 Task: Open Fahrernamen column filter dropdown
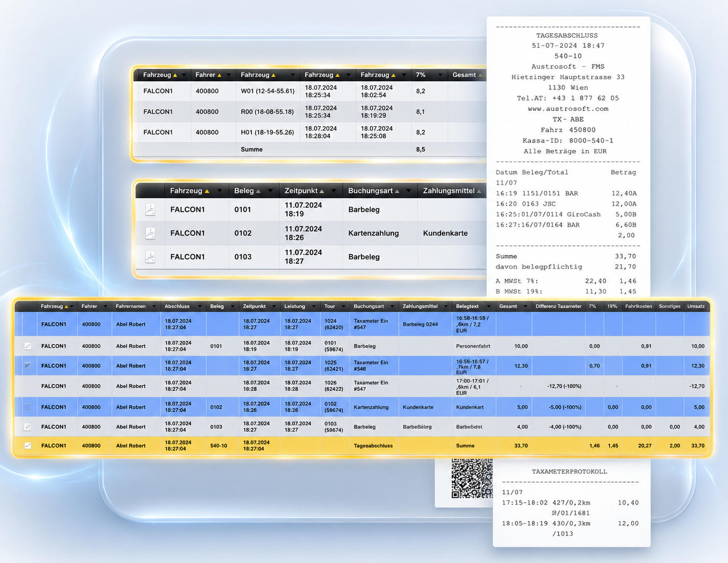point(154,306)
